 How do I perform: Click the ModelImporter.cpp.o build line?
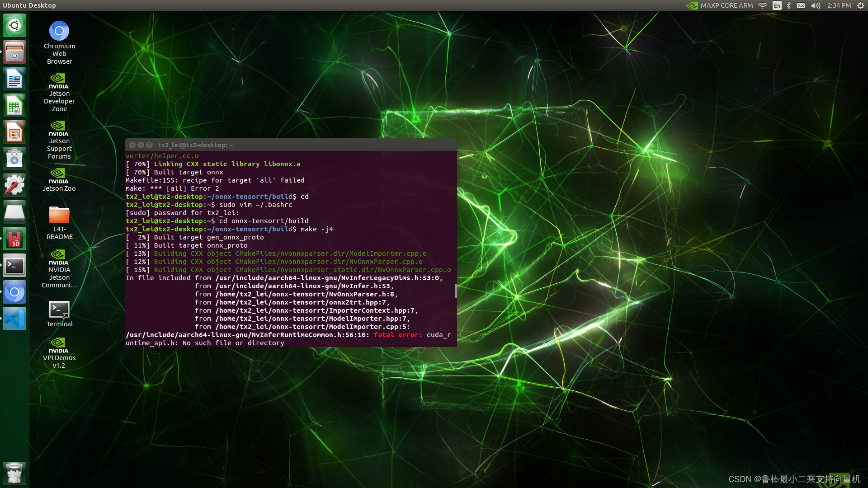[276, 253]
